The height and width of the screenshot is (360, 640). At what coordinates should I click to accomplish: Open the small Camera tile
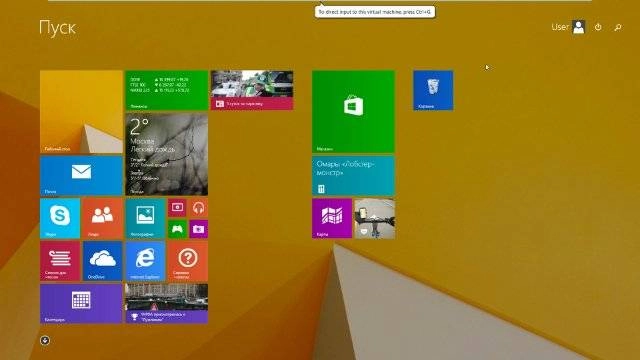click(198, 229)
